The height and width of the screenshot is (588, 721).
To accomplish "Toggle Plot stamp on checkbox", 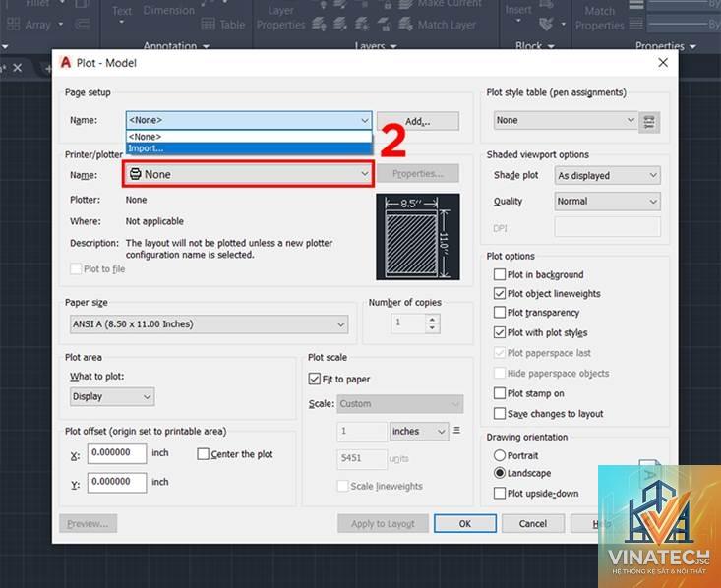I will tap(500, 393).
